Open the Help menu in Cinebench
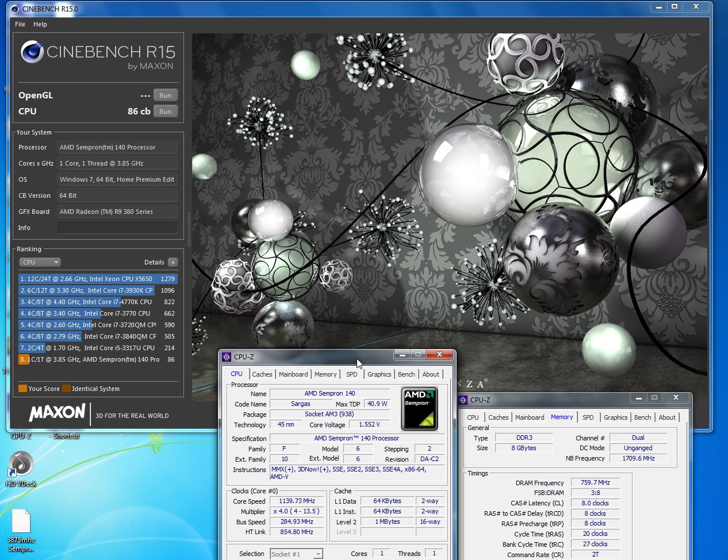The image size is (728, 560). [40, 24]
